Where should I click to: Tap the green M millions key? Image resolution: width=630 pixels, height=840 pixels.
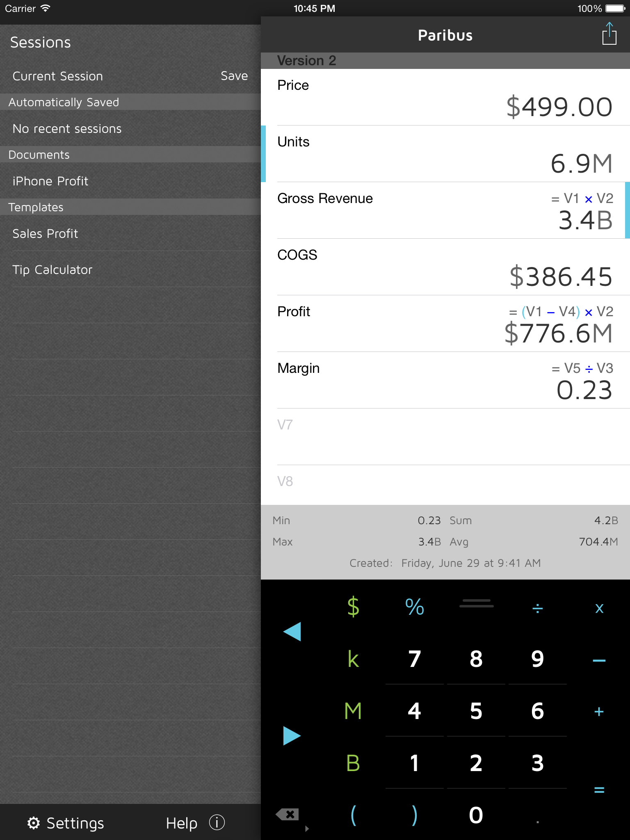point(353,711)
